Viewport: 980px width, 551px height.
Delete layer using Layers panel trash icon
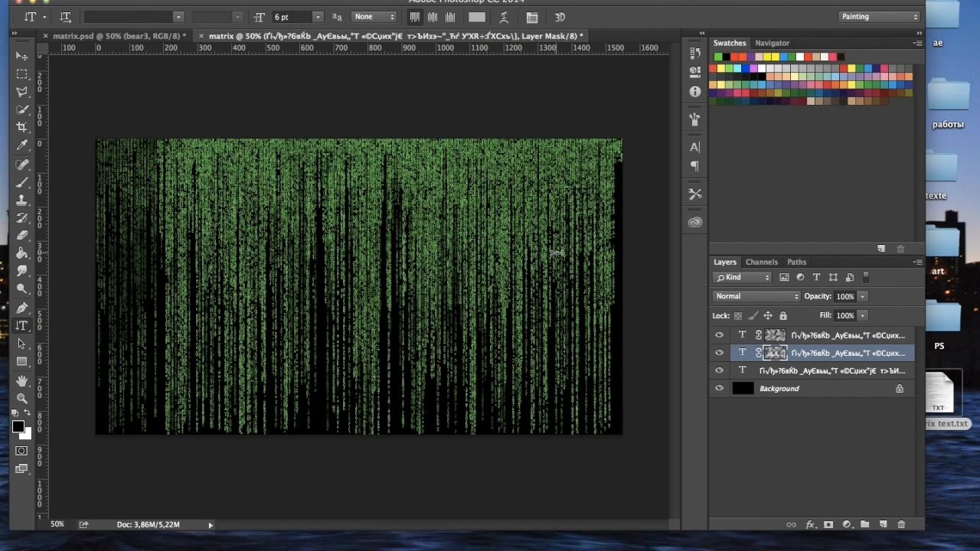pos(901,525)
